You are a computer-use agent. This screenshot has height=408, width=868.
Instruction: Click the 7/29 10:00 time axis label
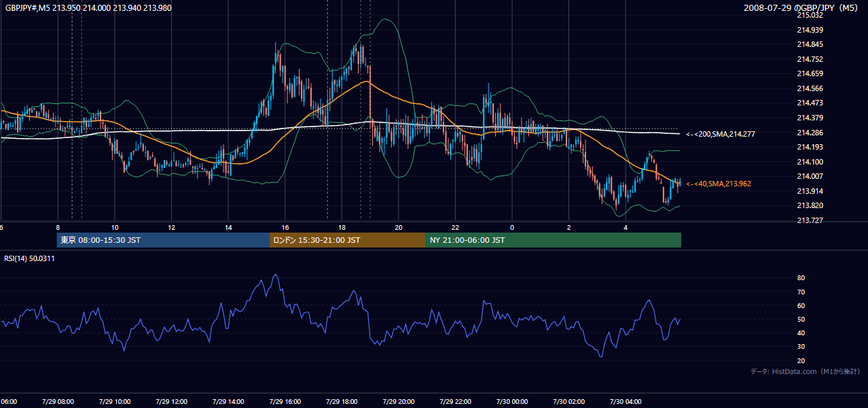click(x=114, y=401)
